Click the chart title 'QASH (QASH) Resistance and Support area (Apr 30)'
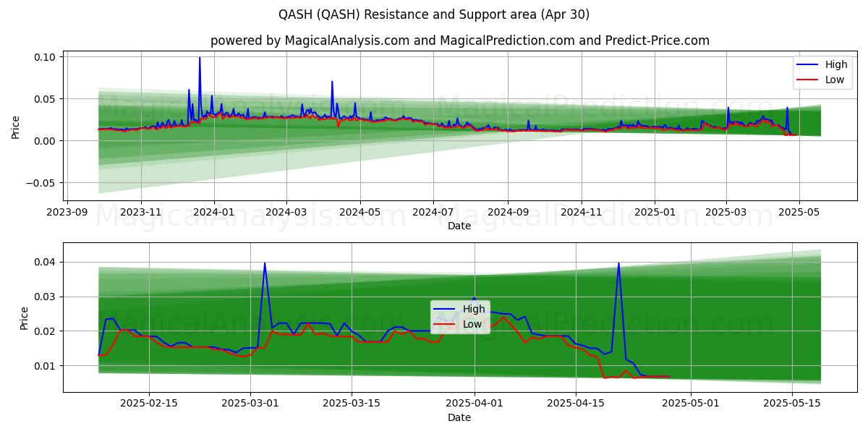Image resolution: width=868 pixels, height=434 pixels. tap(434, 14)
